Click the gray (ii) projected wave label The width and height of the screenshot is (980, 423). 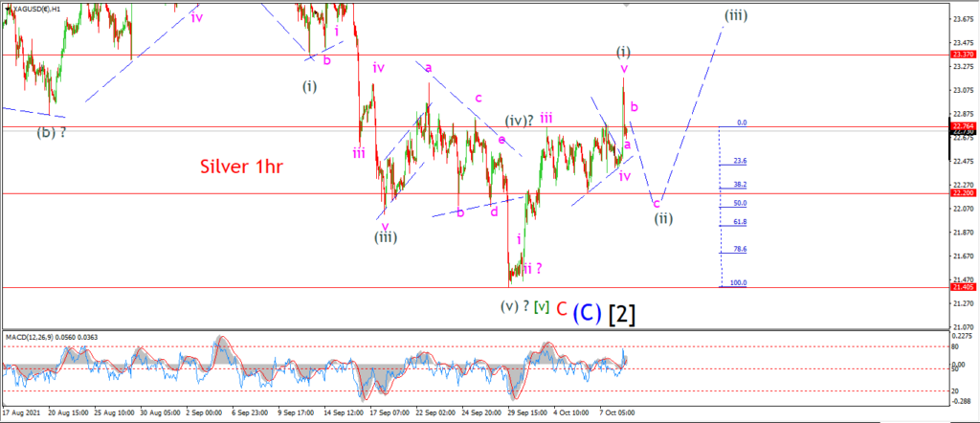(x=663, y=219)
